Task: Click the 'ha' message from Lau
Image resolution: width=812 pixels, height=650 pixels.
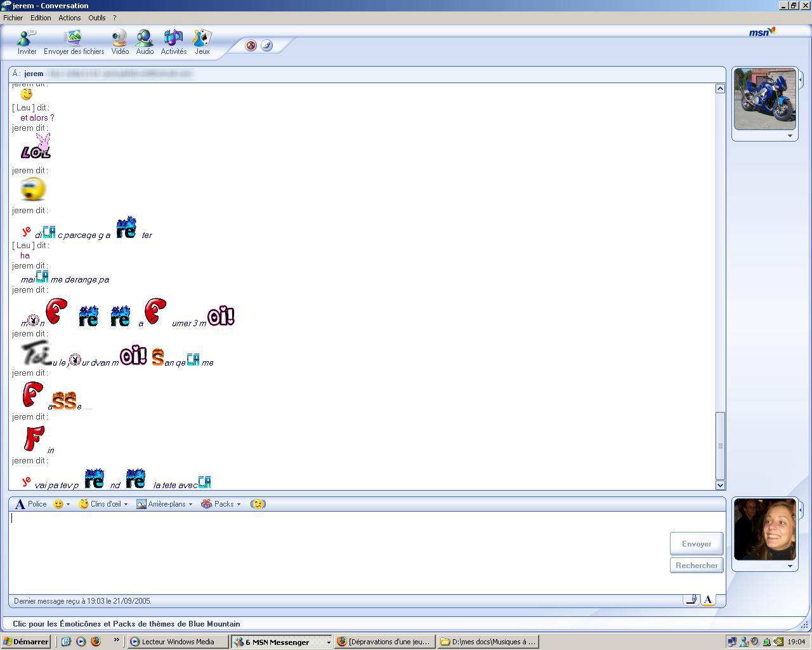Action: (25, 255)
